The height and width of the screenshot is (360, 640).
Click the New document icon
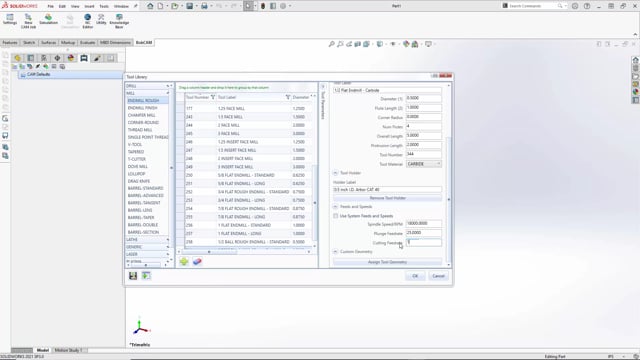160,6
